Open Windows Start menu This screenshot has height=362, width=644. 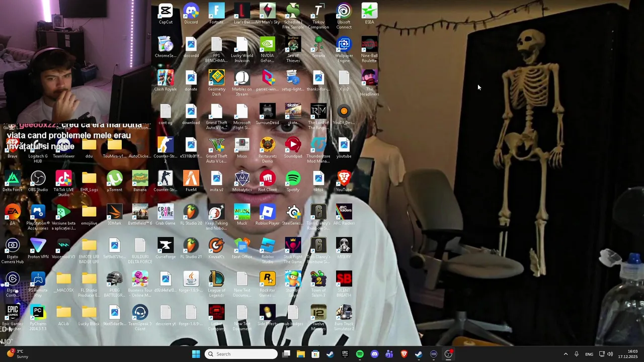196,354
